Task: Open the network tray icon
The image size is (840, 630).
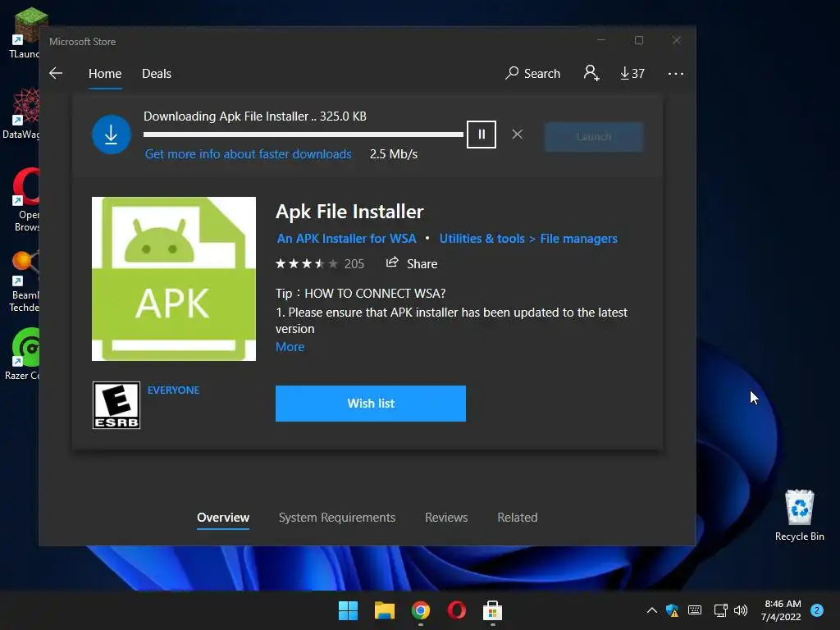Action: point(720,610)
